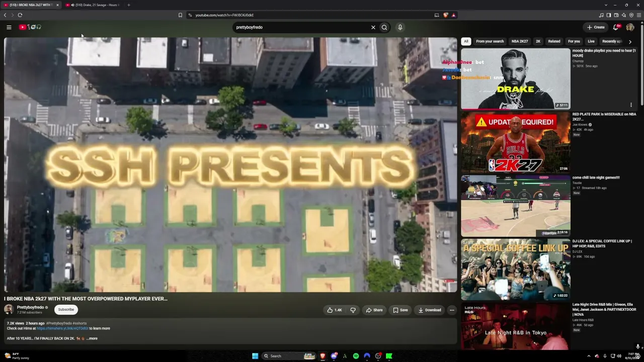
Task: Click the RED PLATE PARK video title
Action: pos(604,117)
